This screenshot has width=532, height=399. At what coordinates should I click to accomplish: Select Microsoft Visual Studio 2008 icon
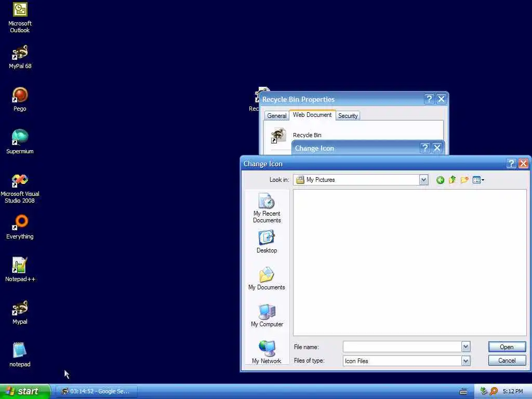click(x=20, y=188)
